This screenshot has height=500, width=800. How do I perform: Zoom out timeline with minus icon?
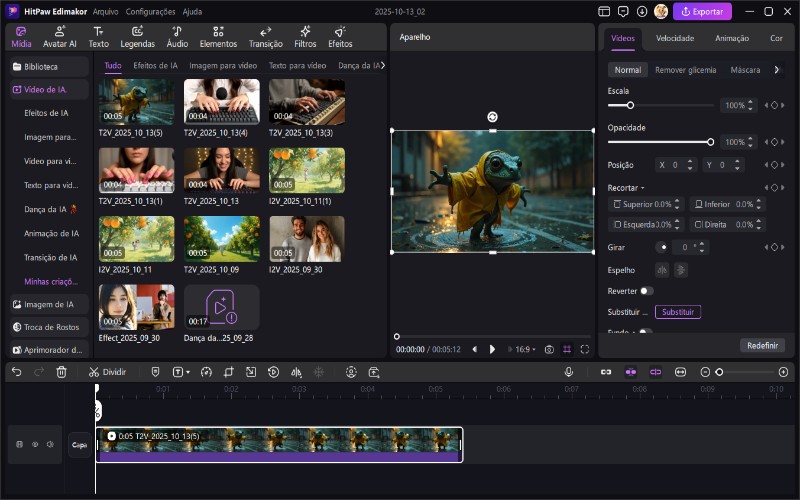click(x=705, y=372)
